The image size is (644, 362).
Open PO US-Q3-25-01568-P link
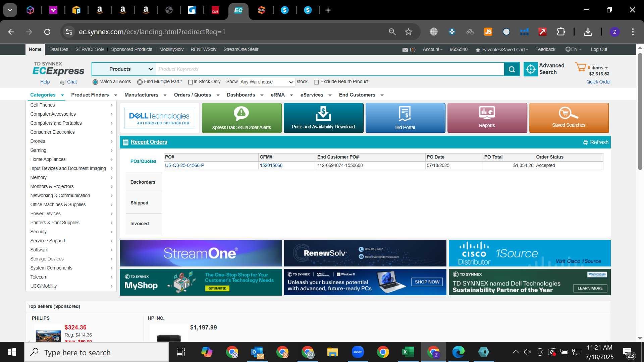(184, 166)
